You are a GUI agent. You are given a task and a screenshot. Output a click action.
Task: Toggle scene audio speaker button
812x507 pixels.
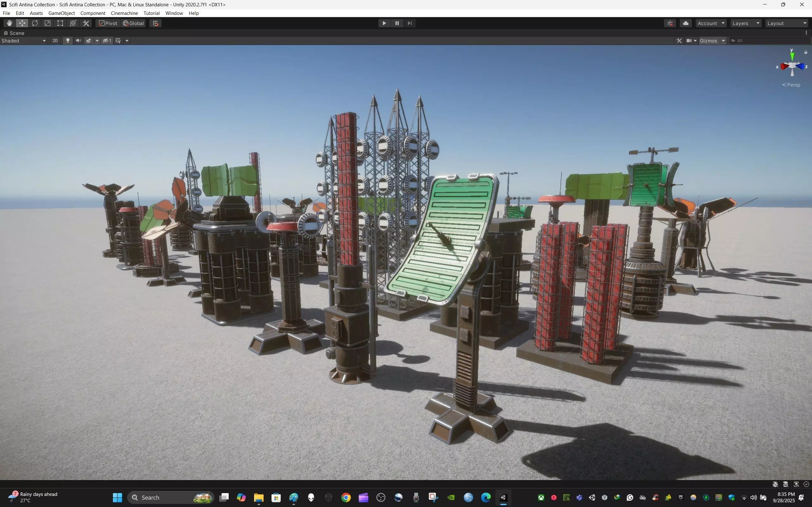[78, 41]
